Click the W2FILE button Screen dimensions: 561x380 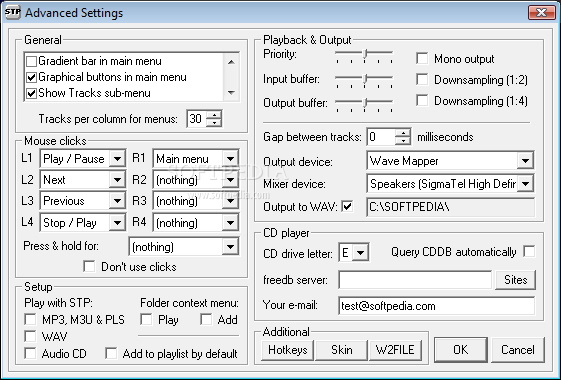[395, 350]
